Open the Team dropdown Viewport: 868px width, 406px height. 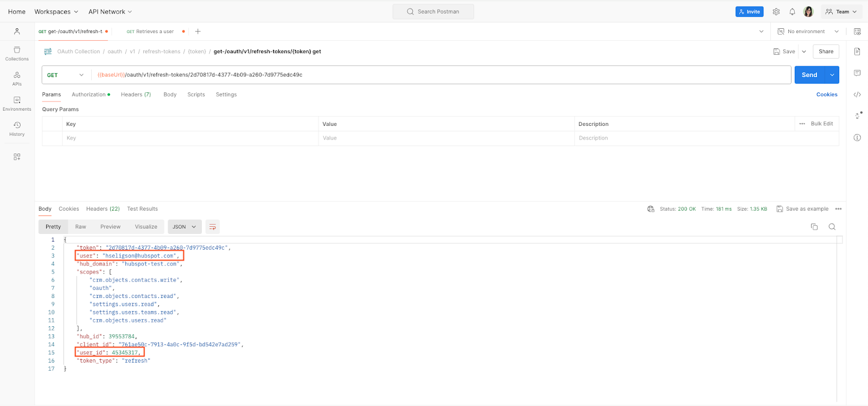[841, 11]
